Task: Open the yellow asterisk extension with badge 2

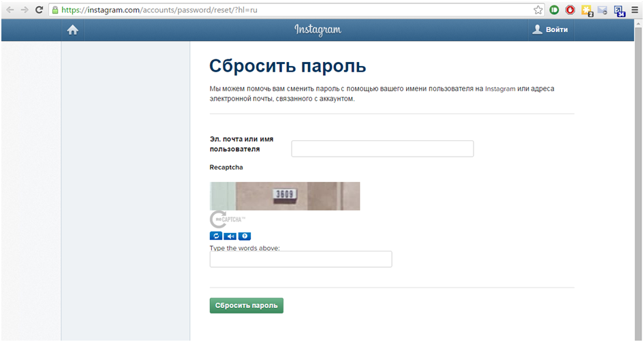Action: pos(586,11)
